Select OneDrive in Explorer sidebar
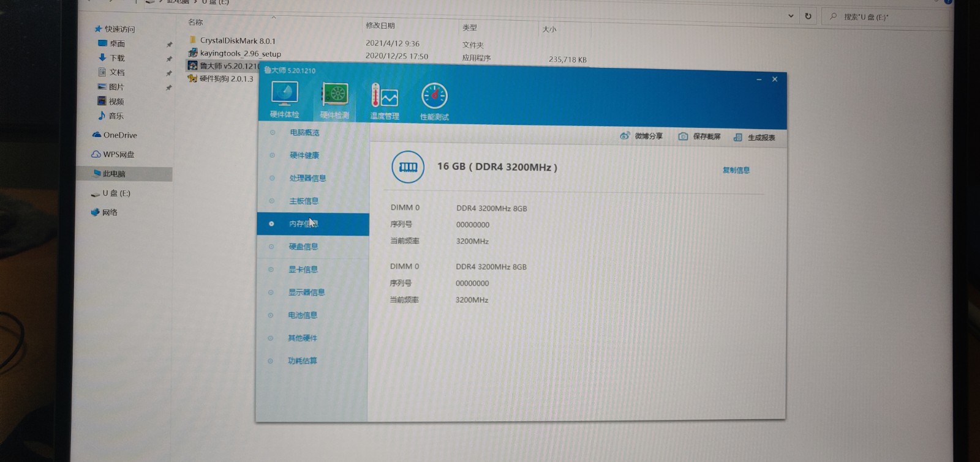This screenshot has width=980, height=462. [x=115, y=135]
